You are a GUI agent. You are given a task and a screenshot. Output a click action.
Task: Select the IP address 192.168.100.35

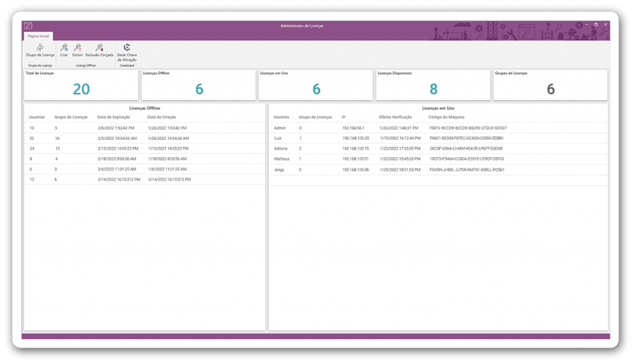355,138
